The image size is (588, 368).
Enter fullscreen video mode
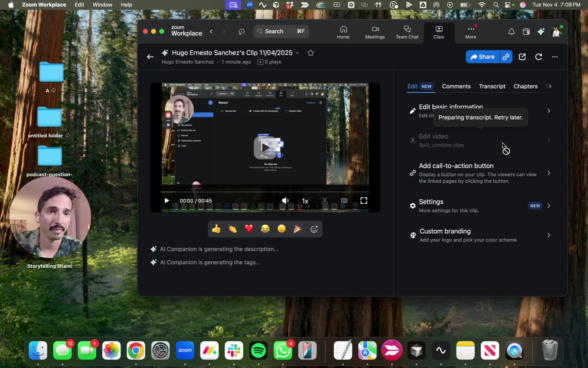click(364, 201)
